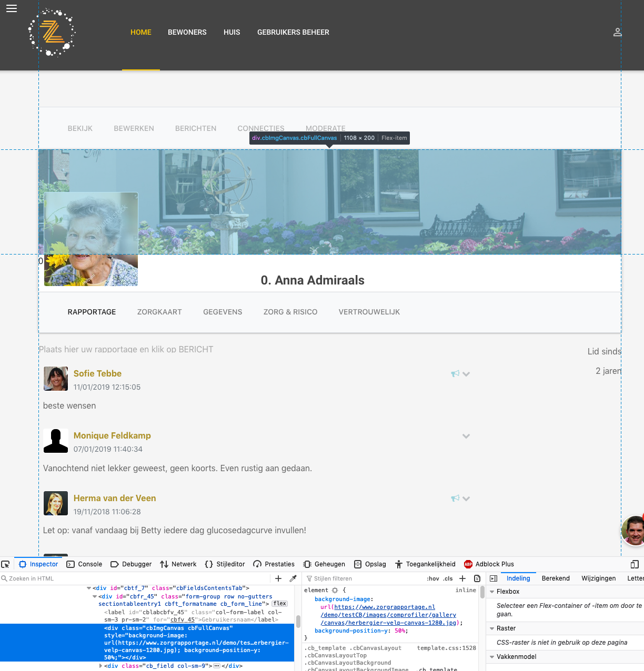Activate the element picker tool
Image resolution: width=644 pixels, height=671 pixels.
point(6,564)
